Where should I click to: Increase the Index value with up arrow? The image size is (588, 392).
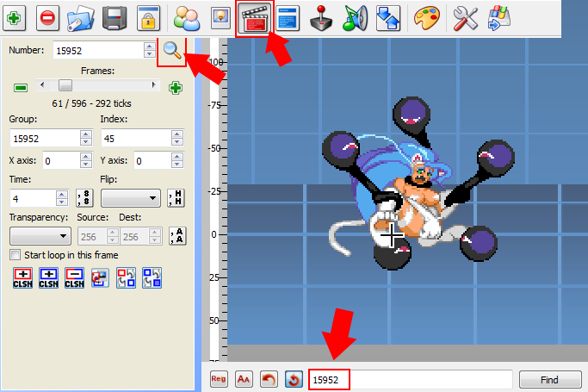[176, 134]
